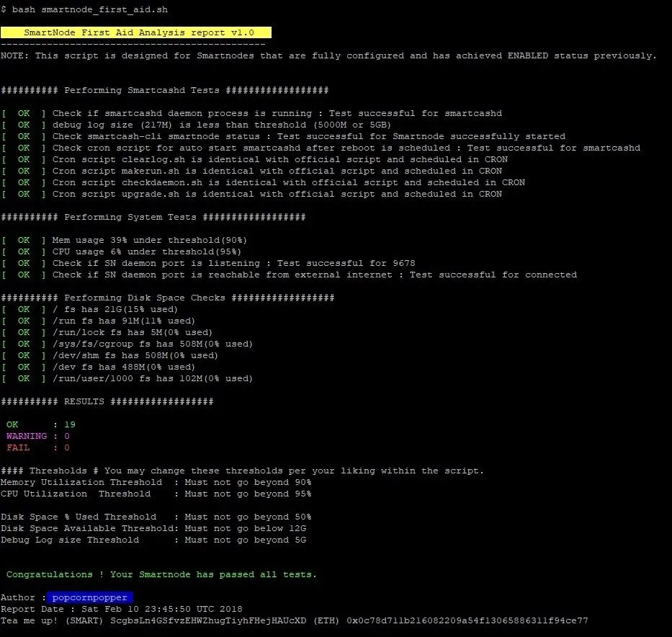Click the yellow SmartNode First Aid Analysis report banner

(x=136, y=32)
